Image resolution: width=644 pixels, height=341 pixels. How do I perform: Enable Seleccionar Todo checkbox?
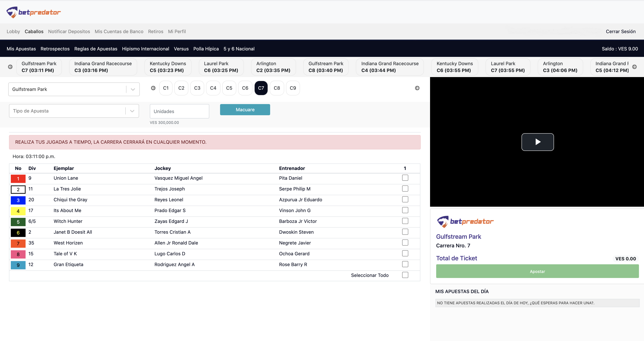[x=405, y=275]
